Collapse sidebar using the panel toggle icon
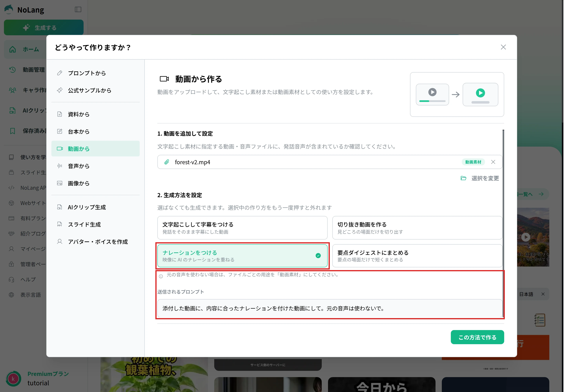This screenshot has width=565, height=392. 78,9
